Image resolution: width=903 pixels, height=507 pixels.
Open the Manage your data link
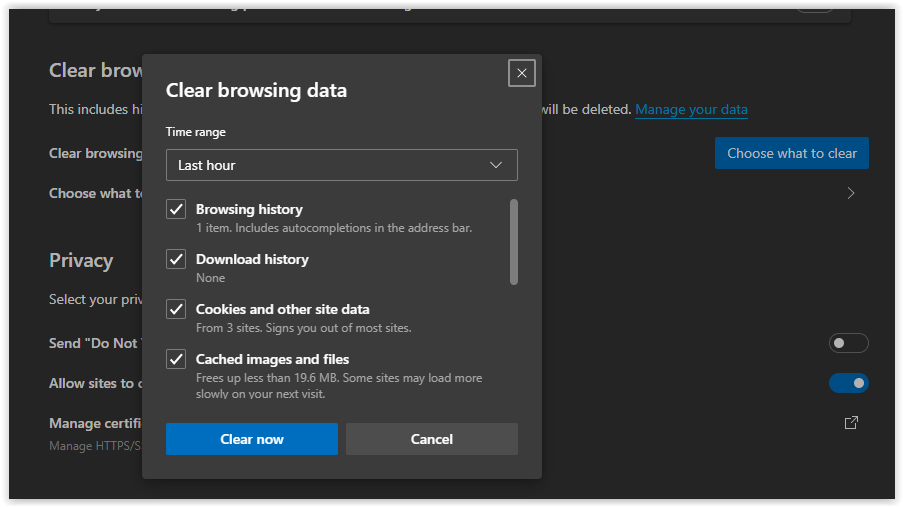click(x=691, y=109)
